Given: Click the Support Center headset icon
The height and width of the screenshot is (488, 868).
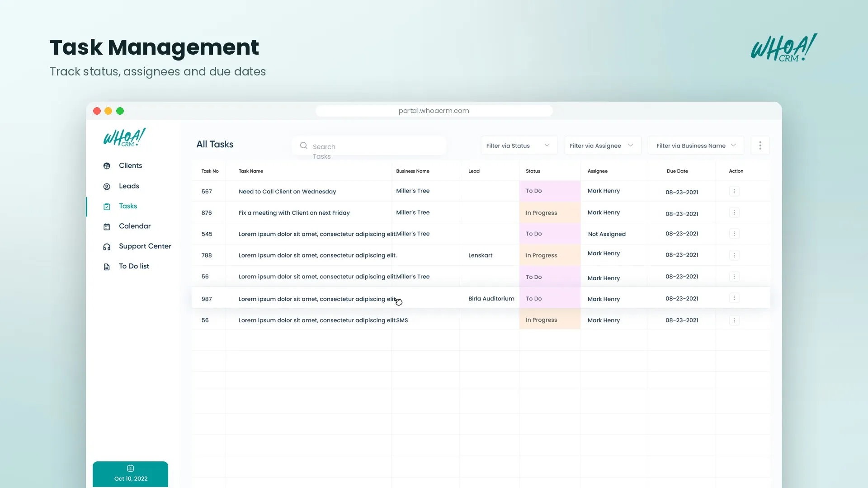Looking at the screenshot, I should 107,247.
